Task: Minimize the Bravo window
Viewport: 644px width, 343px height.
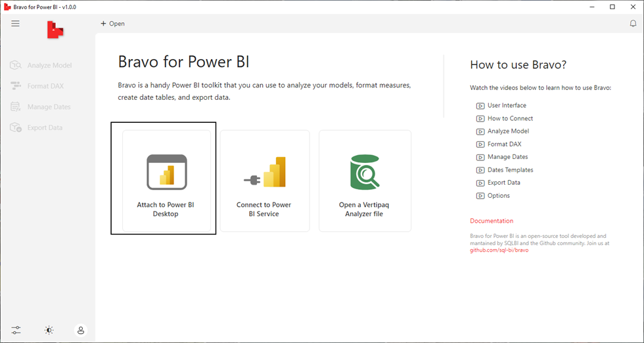Action: 592,7
